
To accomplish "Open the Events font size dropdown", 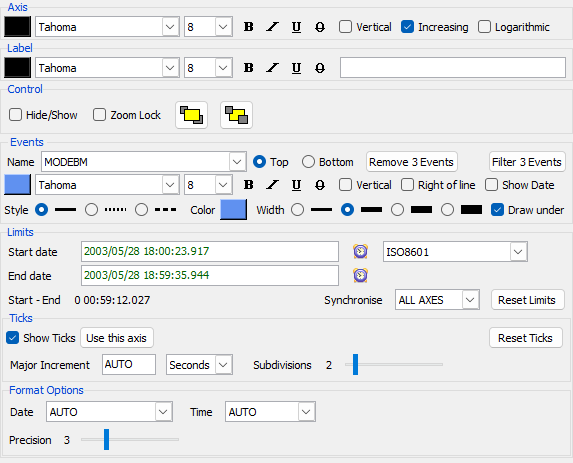I will click(x=223, y=185).
